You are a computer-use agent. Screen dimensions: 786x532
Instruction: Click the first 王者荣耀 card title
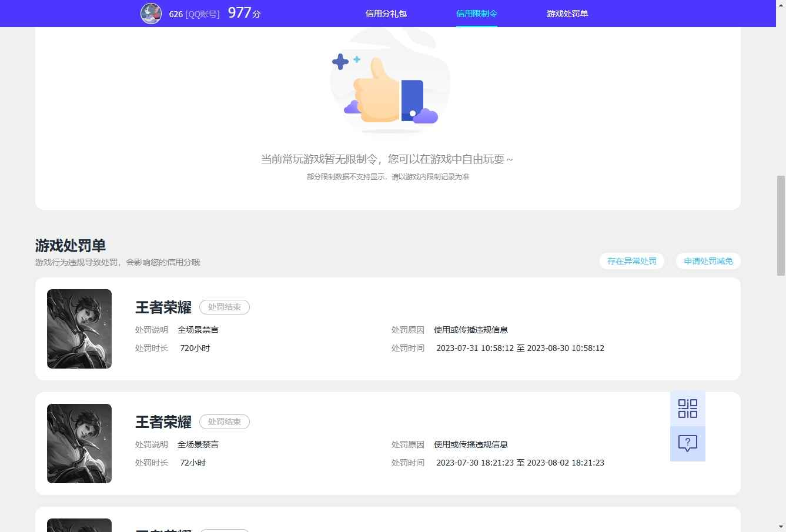click(163, 307)
